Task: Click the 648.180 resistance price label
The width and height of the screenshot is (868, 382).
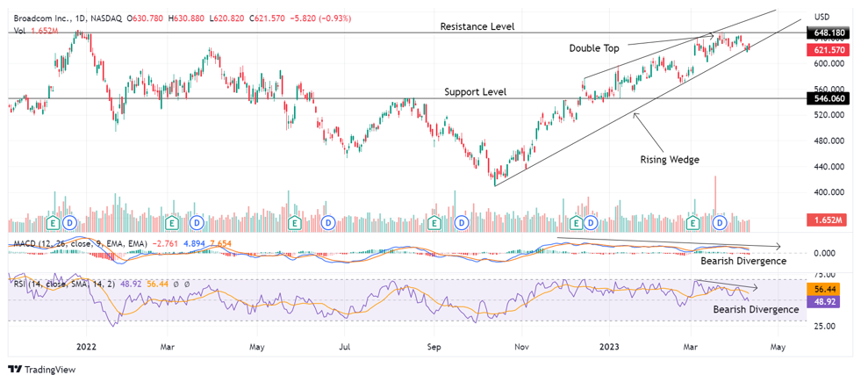Action: point(829,32)
